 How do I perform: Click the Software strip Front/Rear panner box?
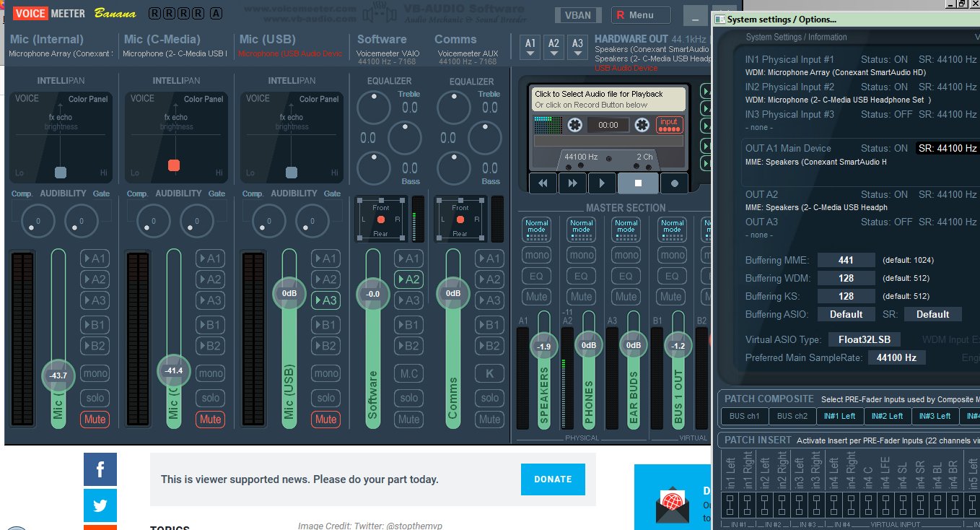click(x=380, y=219)
